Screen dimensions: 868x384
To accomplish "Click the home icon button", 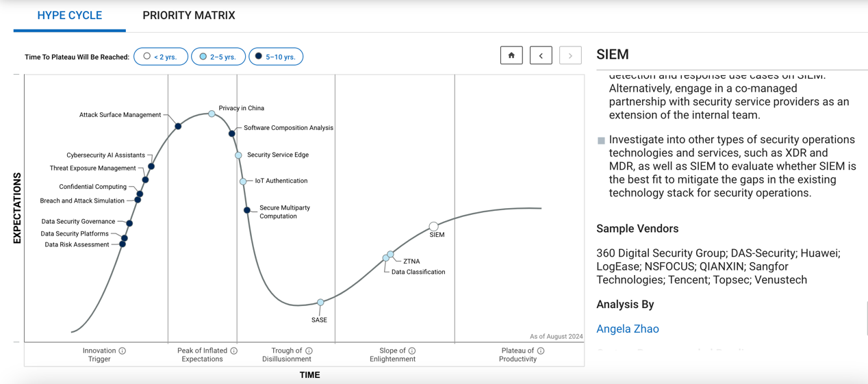I will [511, 55].
